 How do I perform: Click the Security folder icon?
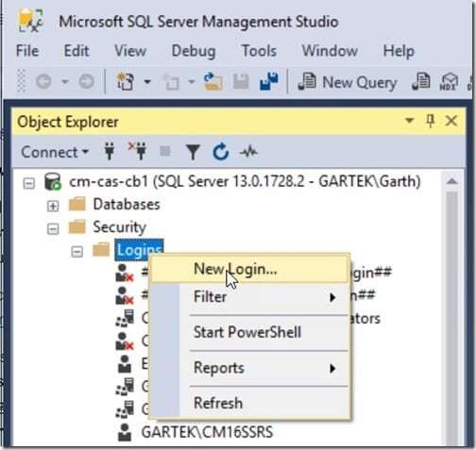tap(77, 227)
